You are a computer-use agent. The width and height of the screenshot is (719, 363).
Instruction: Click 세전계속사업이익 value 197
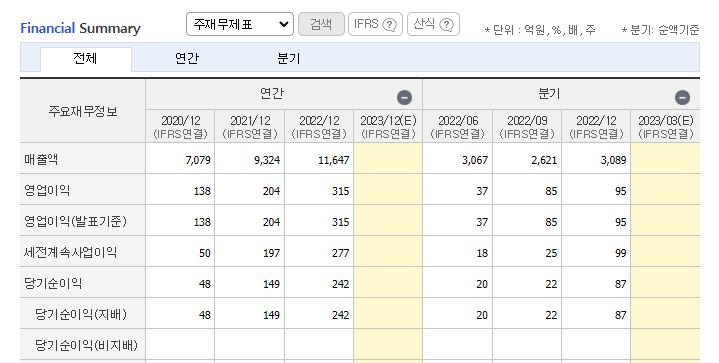271,253
